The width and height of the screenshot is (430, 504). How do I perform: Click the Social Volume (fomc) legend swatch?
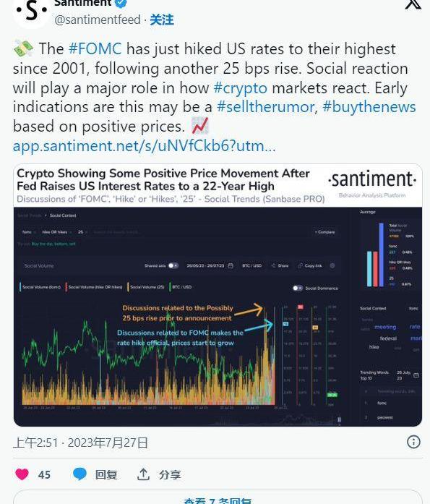tap(20, 287)
